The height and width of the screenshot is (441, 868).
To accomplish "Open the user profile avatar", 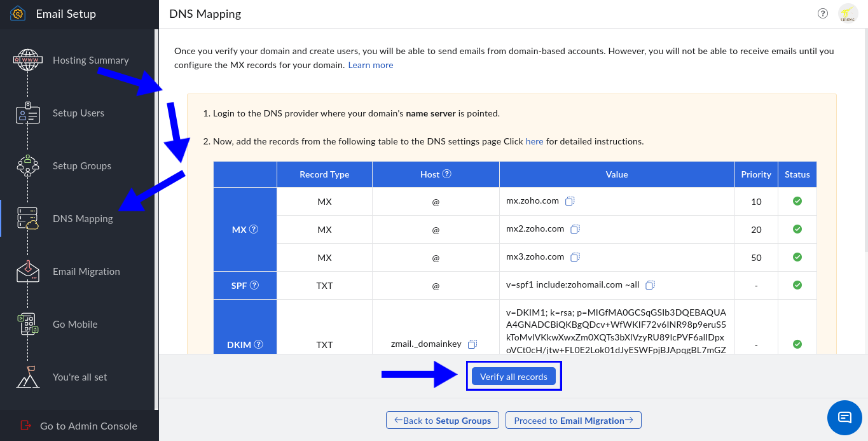I will click(848, 13).
